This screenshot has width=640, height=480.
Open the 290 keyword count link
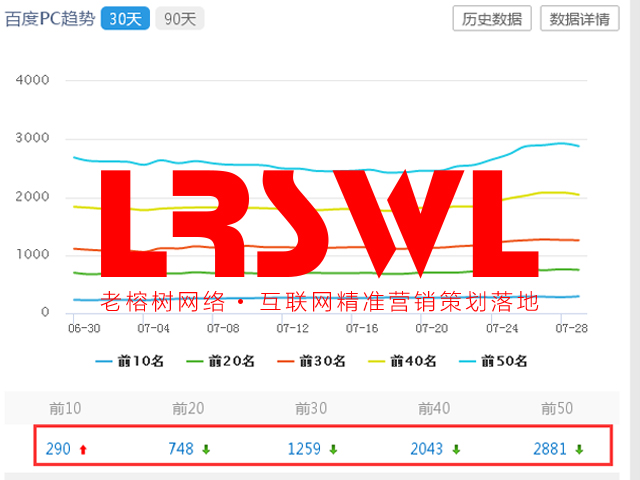(58, 449)
